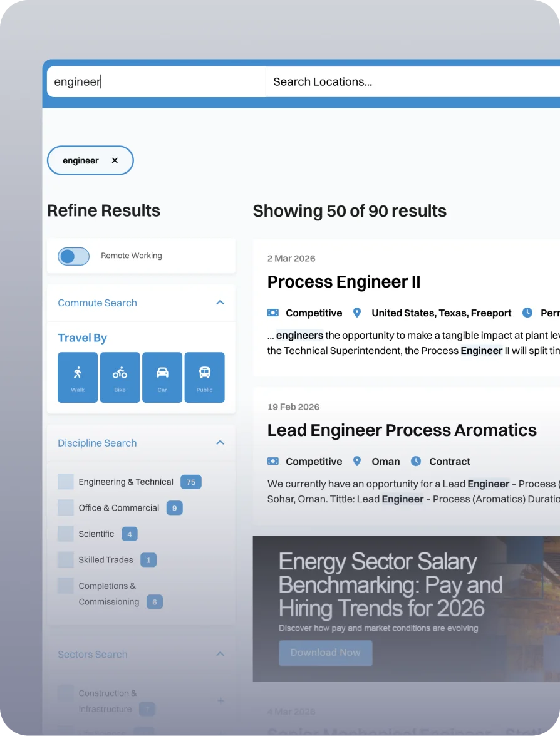Screen dimensions: 560x736
Task: Collapse the Commute Search section
Action: (x=220, y=303)
